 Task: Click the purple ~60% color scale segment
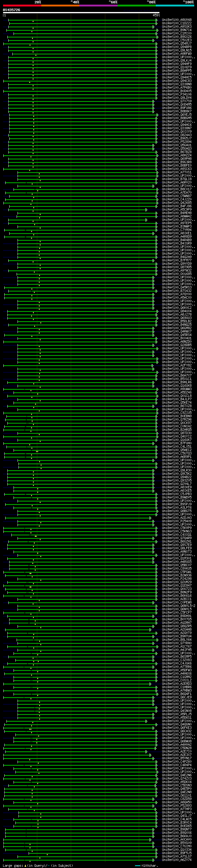tap(99, 6)
